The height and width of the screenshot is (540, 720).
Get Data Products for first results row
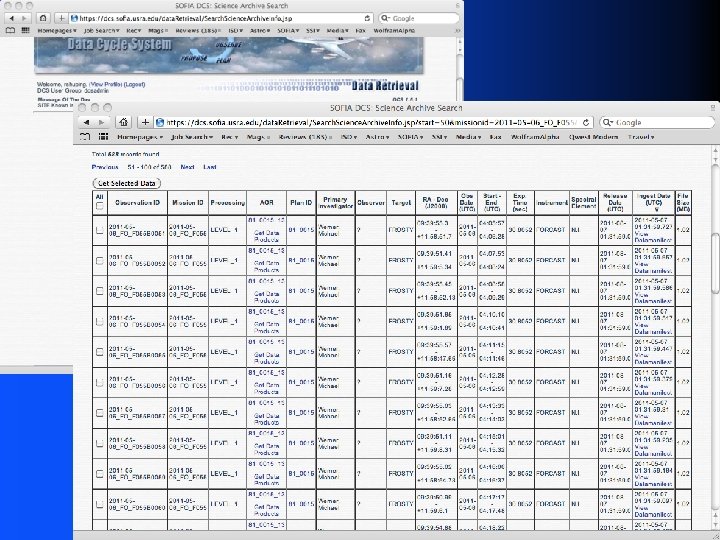point(266,236)
